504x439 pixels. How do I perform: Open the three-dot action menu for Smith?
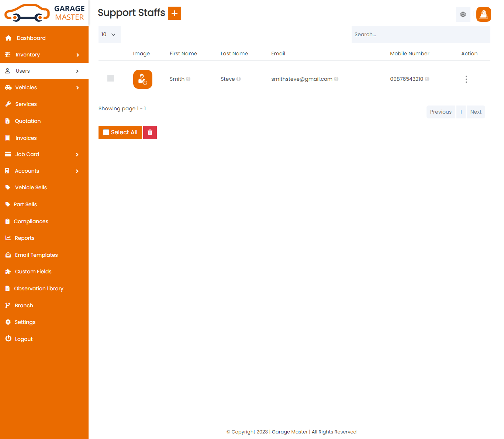coord(466,79)
